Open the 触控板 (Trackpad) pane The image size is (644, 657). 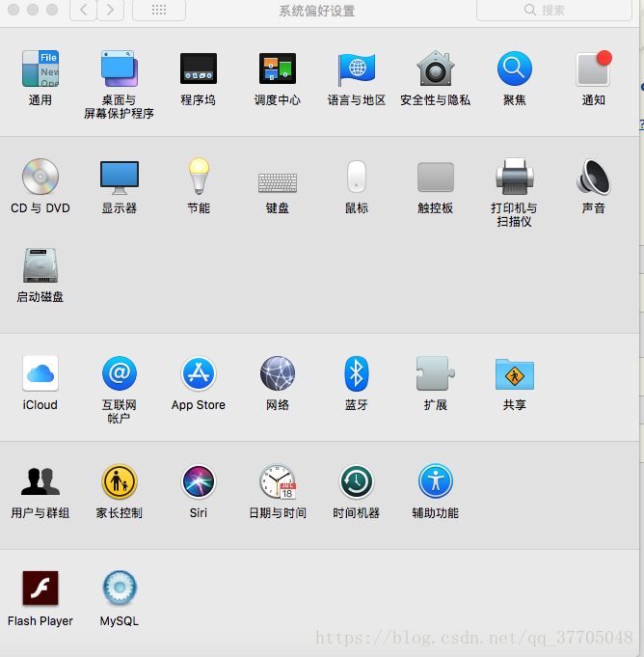point(436,177)
